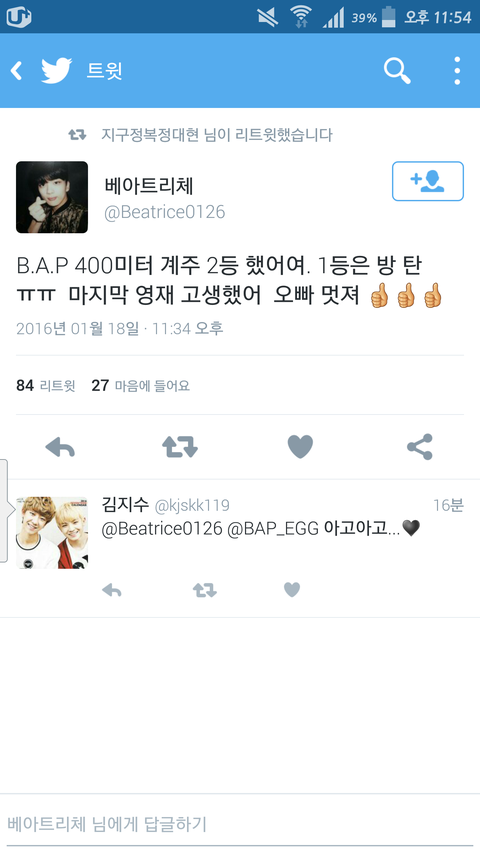Click the Twitter bird logo

57,71
